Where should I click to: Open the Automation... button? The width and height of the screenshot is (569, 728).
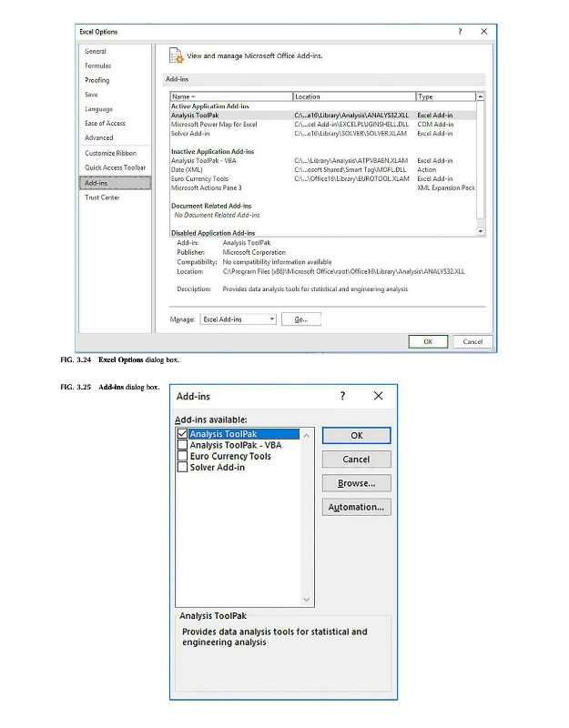click(x=356, y=507)
